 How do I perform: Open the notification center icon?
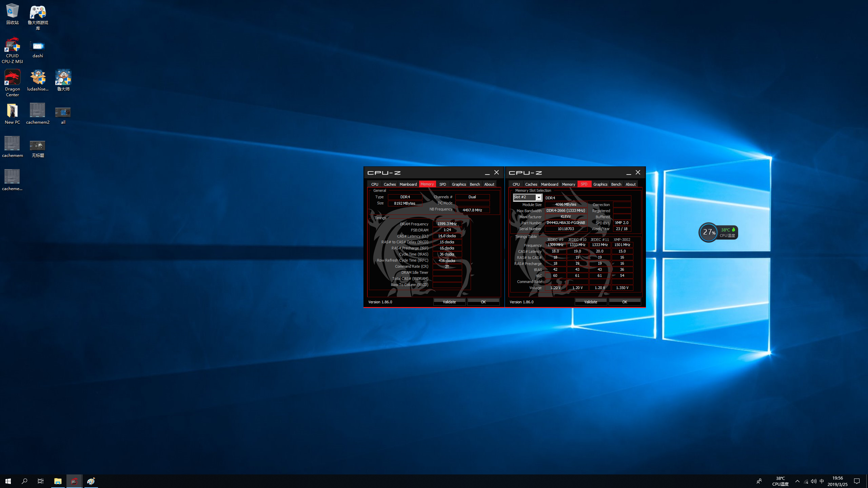(857, 481)
